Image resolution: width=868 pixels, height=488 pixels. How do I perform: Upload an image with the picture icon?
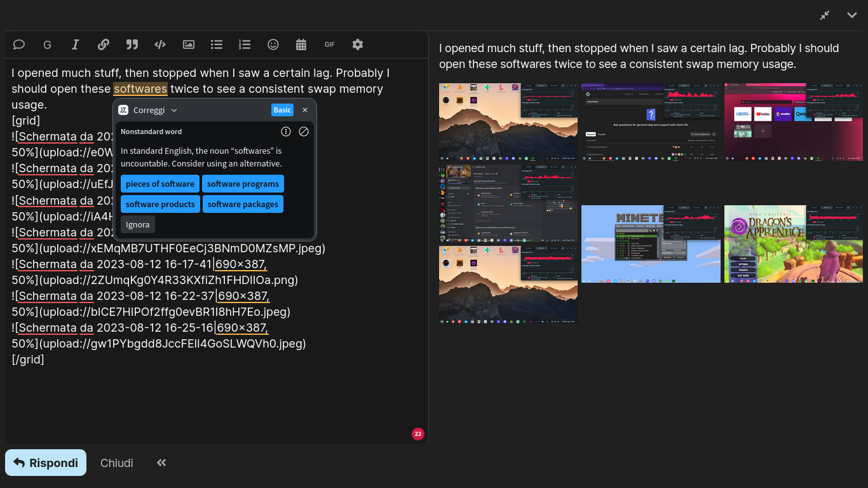[x=189, y=44]
